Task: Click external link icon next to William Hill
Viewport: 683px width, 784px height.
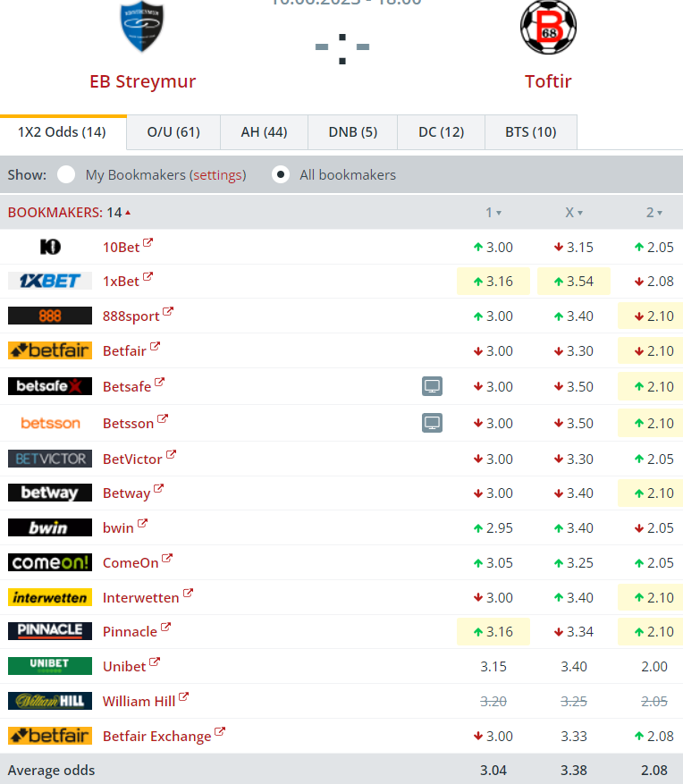Action: point(183,696)
